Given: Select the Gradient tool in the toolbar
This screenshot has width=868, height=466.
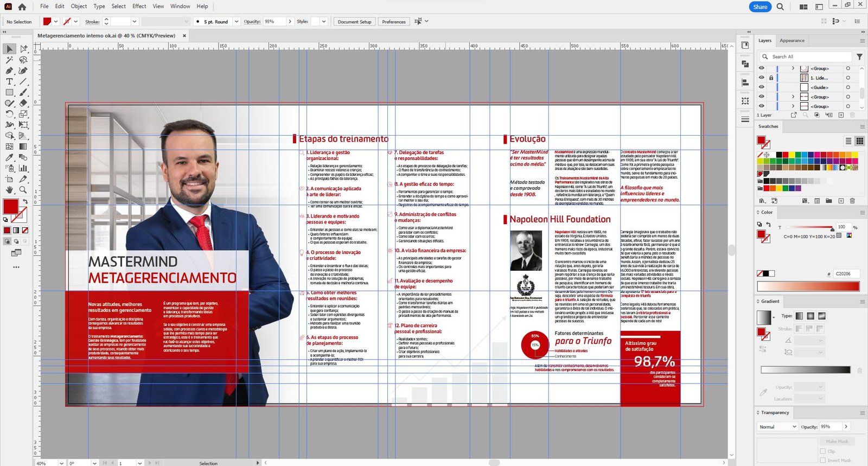Looking at the screenshot, I should pyautogui.click(x=23, y=146).
